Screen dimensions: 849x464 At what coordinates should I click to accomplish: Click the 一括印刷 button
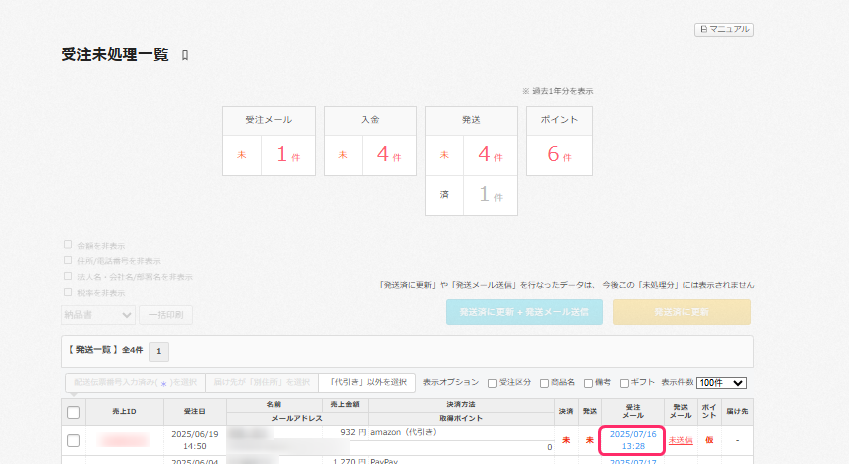tap(166, 315)
